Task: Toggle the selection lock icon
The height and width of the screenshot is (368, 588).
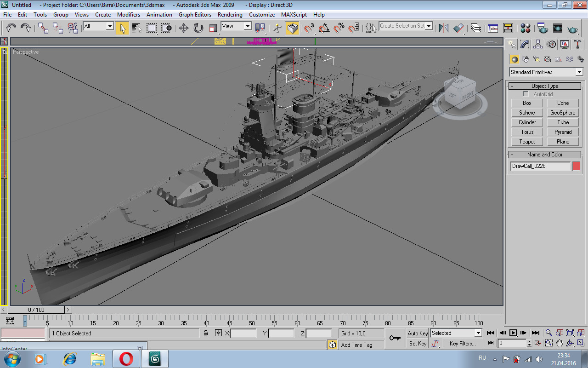Action: point(206,333)
